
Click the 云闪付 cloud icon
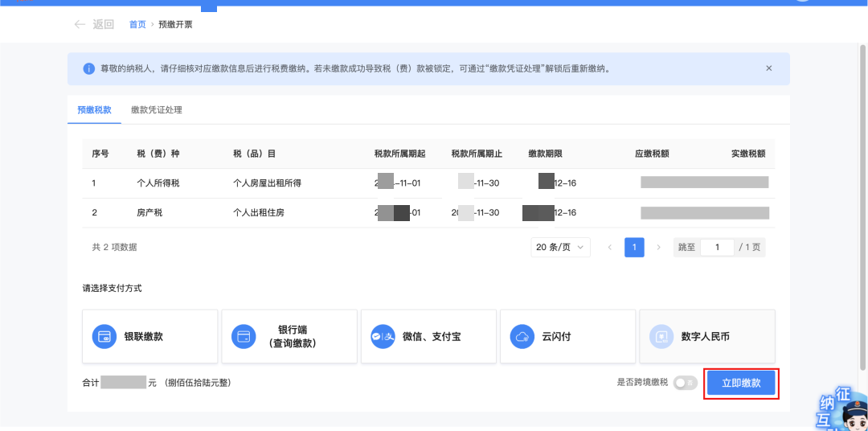tap(522, 336)
